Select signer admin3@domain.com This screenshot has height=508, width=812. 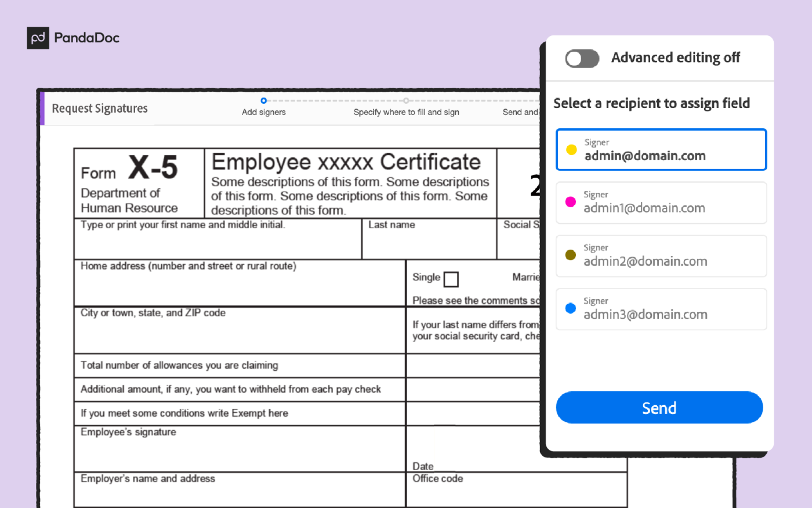661,309
